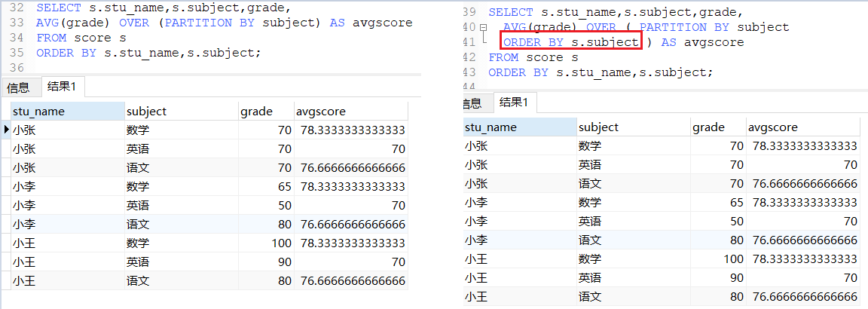Click grade column header in left results grid
The image size is (868, 309).
266,112
